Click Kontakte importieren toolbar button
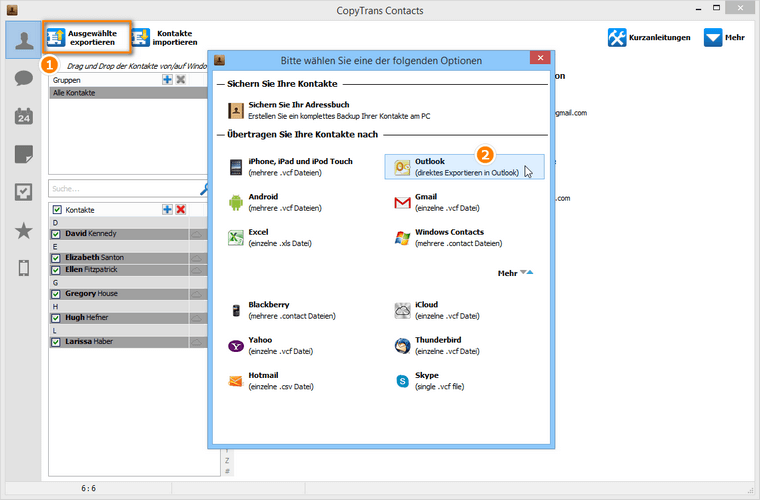 coord(164,37)
